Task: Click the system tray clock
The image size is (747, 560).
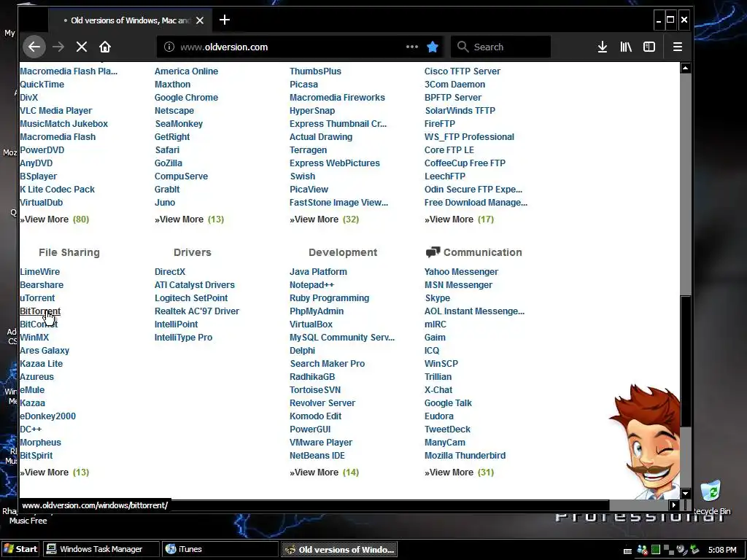Action: [722, 550]
